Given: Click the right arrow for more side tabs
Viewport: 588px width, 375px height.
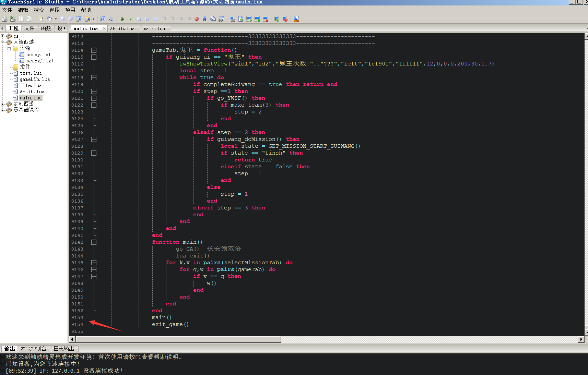Looking at the screenshot, I should (x=64, y=28).
